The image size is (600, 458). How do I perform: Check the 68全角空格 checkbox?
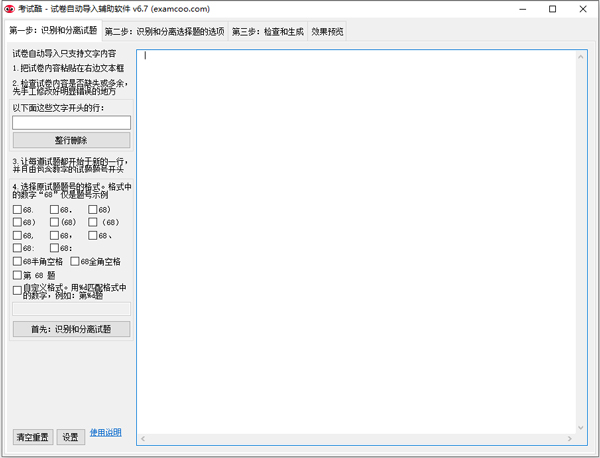(75, 261)
